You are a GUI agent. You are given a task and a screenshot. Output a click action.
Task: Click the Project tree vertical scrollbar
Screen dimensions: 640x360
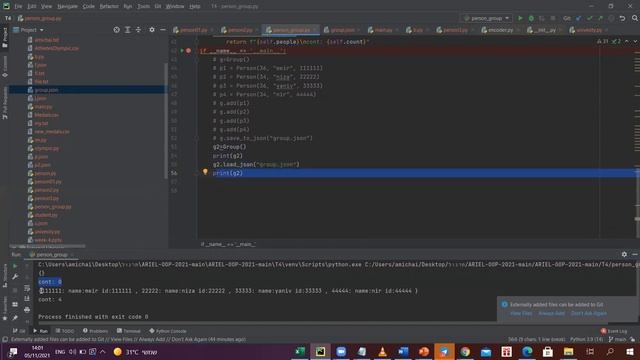click(166, 120)
